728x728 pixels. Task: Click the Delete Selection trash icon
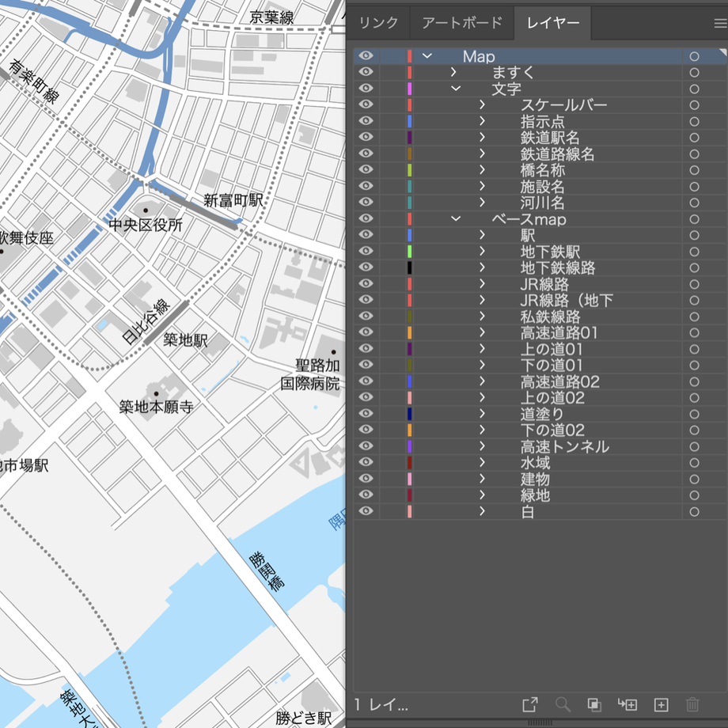click(692, 704)
